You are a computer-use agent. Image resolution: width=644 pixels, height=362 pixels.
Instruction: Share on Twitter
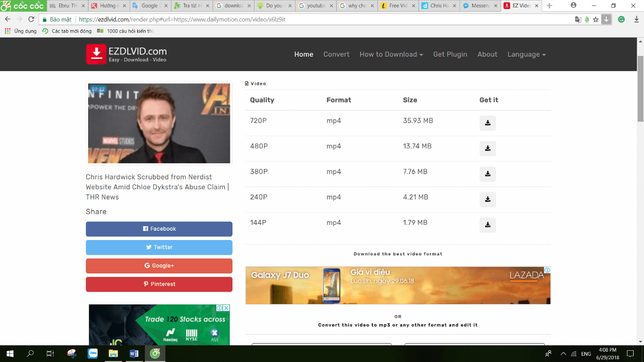[159, 247]
